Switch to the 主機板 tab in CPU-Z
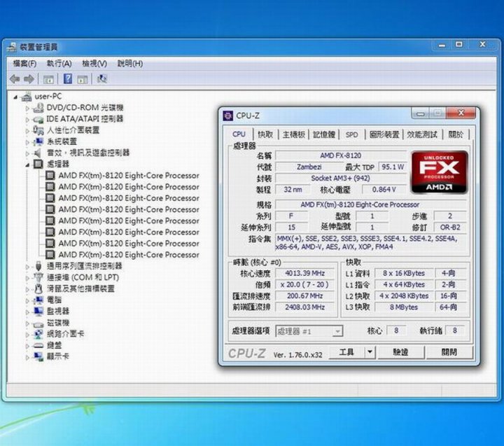This screenshot has height=446, width=504. pos(294,134)
